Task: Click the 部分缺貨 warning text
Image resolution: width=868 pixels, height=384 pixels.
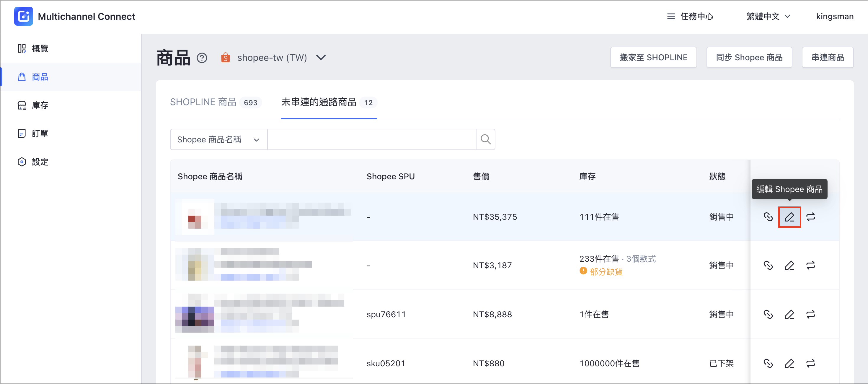Action: pos(606,272)
